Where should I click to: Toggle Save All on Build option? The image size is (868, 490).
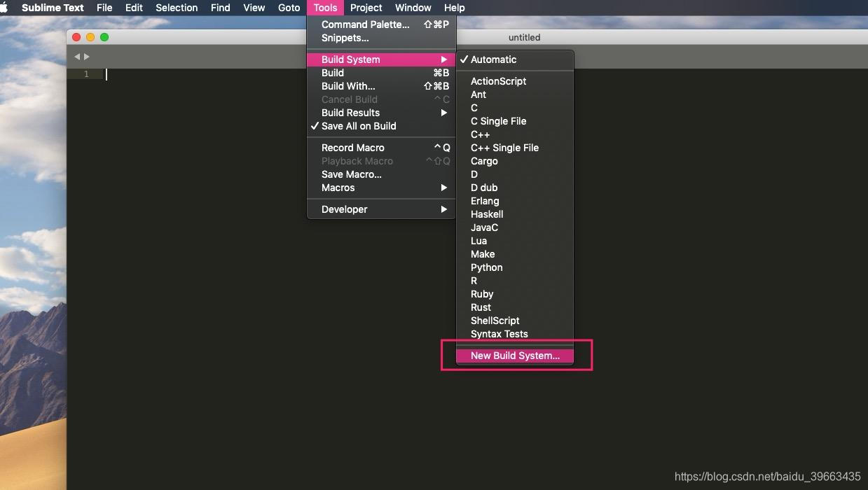pyautogui.click(x=381, y=126)
